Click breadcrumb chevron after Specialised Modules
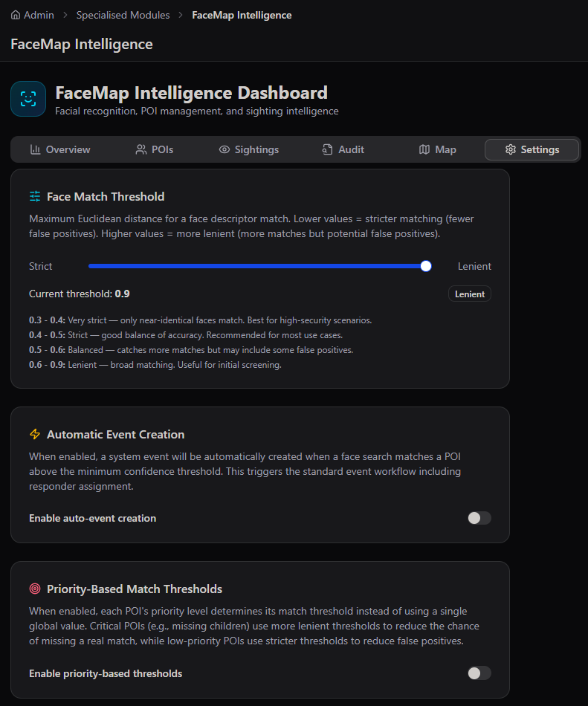 coord(181,16)
